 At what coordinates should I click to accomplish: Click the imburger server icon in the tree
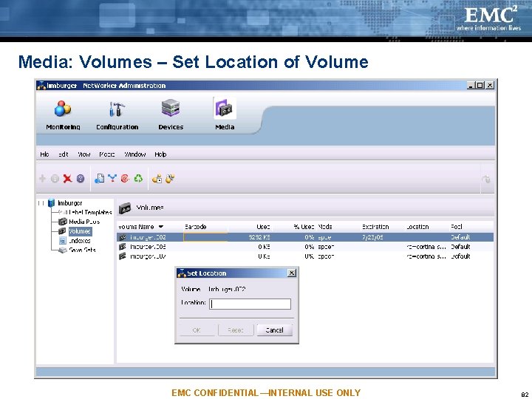click(51, 203)
